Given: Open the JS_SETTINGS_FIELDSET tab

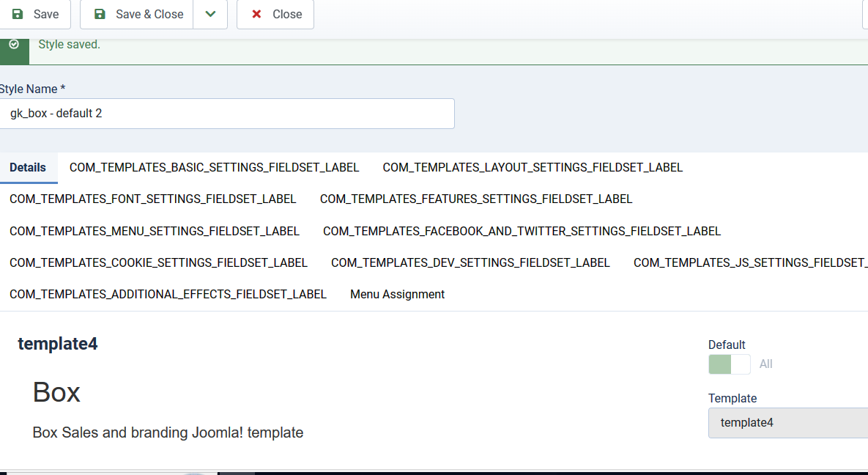Looking at the screenshot, I should (750, 262).
